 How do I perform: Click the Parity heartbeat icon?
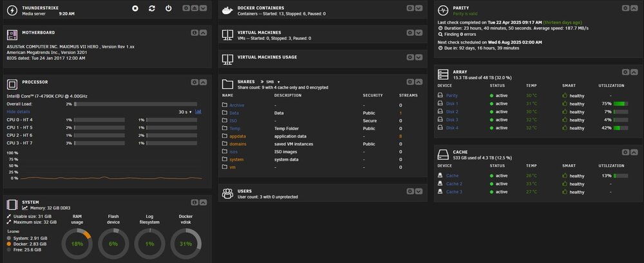point(443,10)
